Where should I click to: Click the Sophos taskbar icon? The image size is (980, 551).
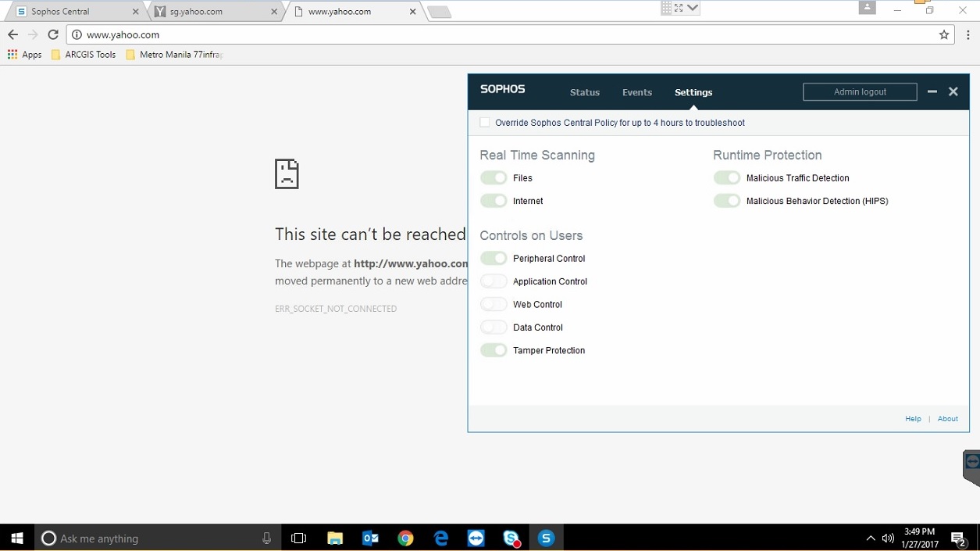(x=546, y=538)
